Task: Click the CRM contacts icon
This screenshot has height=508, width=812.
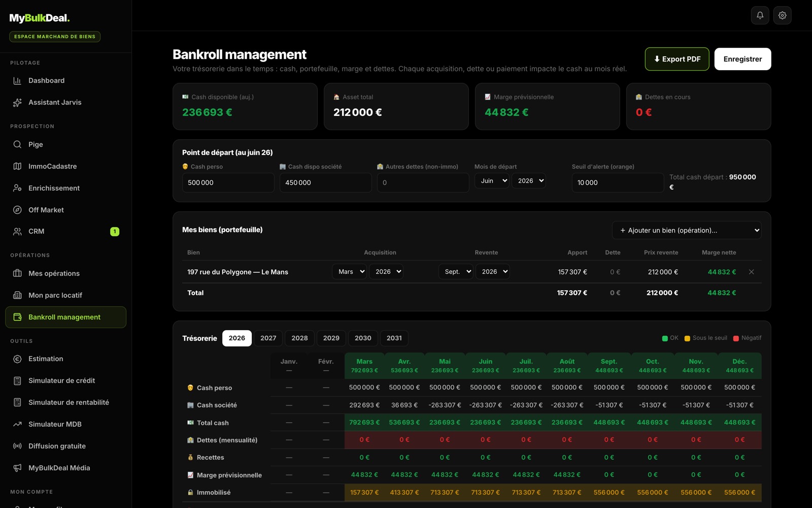Action: pos(17,231)
